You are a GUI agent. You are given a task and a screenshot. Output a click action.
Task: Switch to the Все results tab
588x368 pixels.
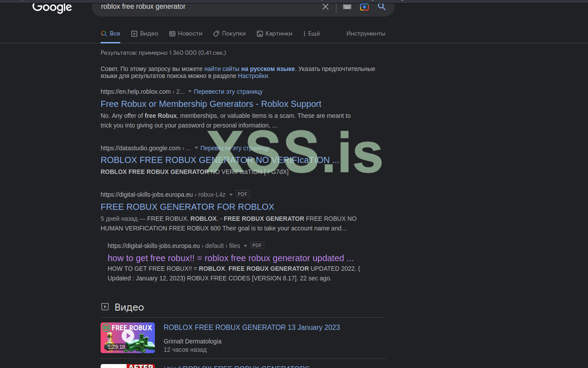(111, 33)
